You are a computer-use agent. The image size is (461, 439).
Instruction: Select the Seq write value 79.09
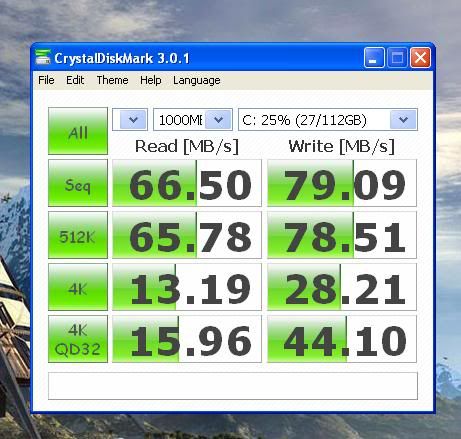(342, 183)
